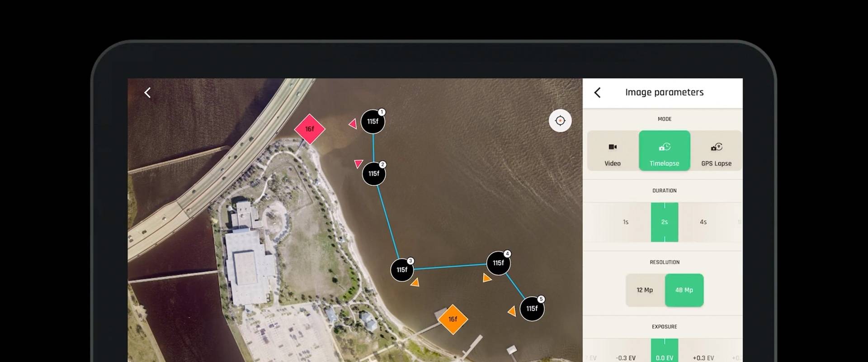Screen dimensions: 868x362
Task: Set exposure to +0.3 EV
Action: [703, 357]
